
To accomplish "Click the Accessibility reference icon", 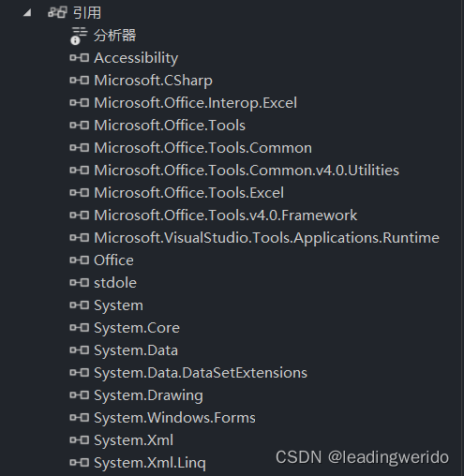I will pyautogui.click(x=80, y=58).
